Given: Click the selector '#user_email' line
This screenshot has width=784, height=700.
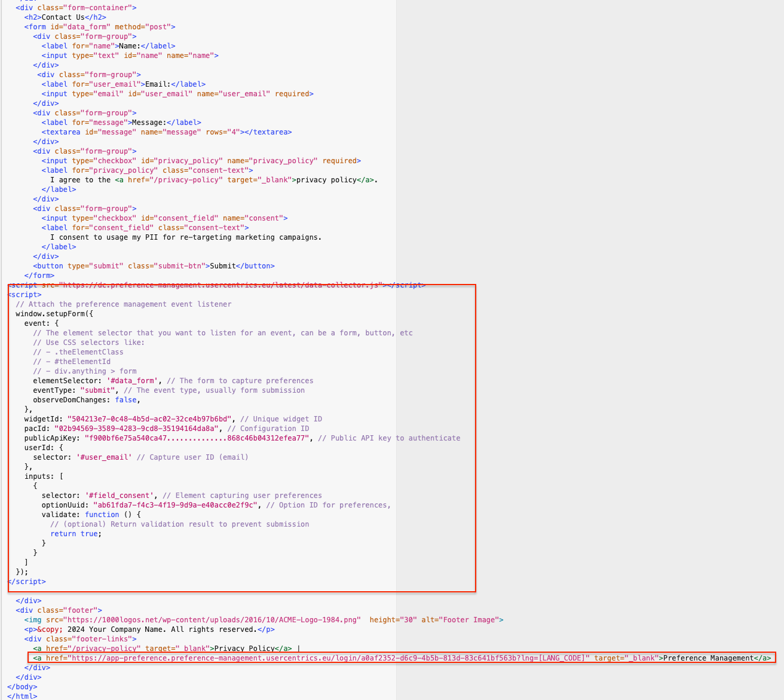Looking at the screenshot, I should pyautogui.click(x=140, y=457).
